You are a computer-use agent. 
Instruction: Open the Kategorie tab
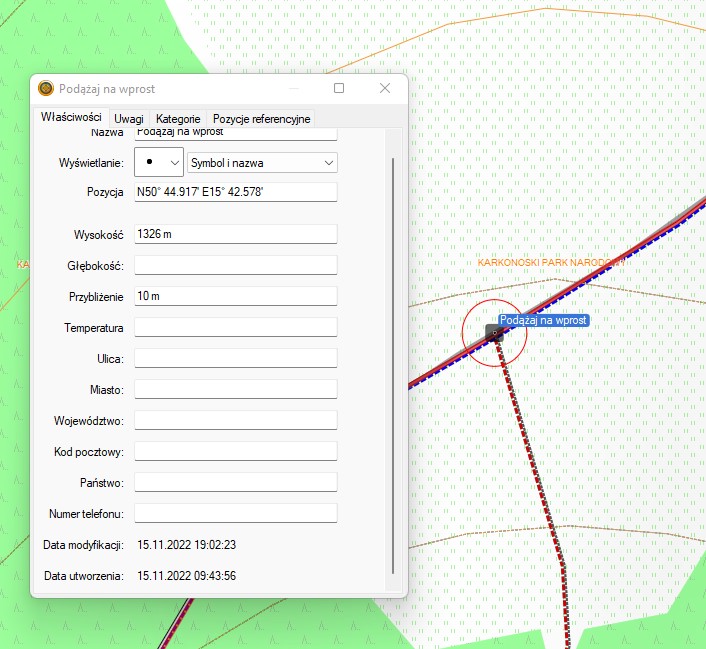click(x=178, y=118)
